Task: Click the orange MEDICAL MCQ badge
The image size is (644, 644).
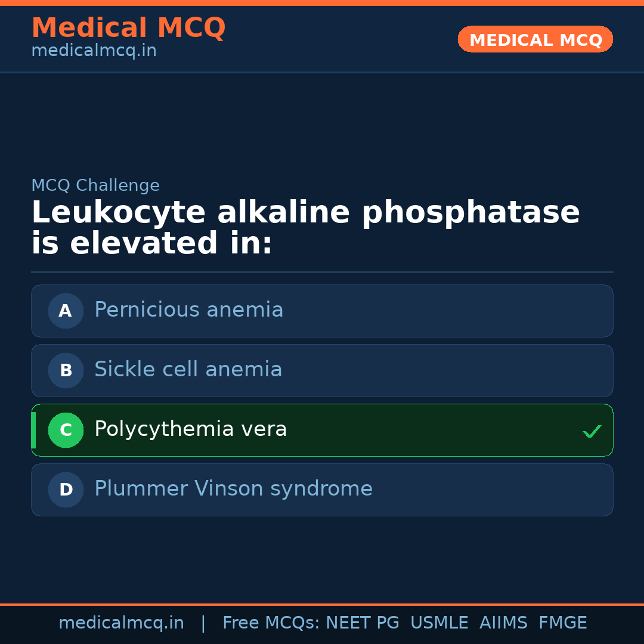Action: click(x=535, y=39)
